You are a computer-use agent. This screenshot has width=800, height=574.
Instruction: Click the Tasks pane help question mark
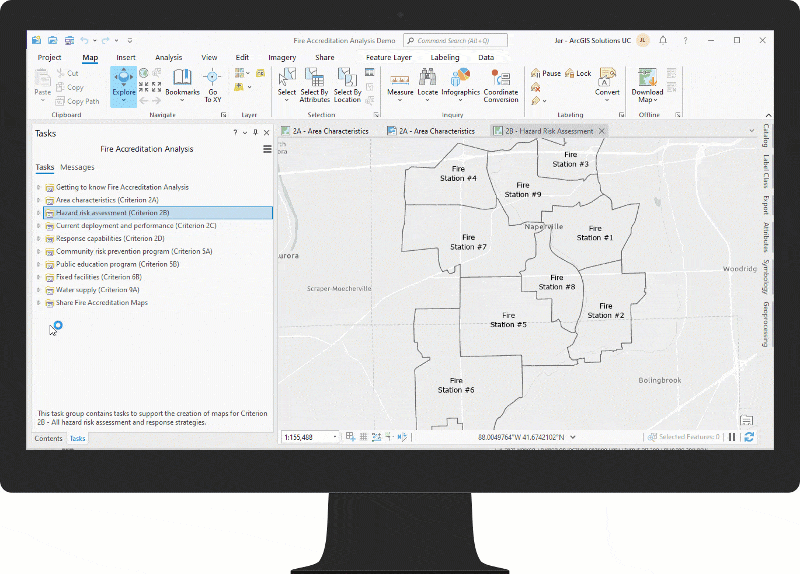click(x=235, y=133)
